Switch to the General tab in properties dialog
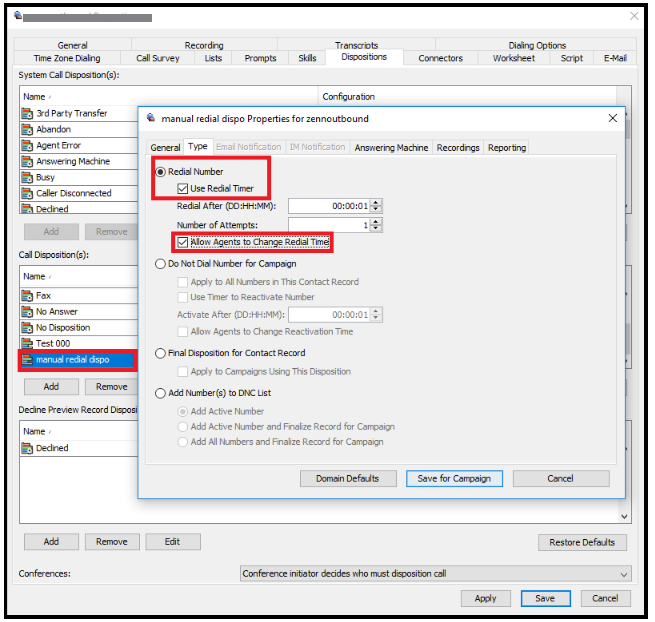This screenshot has width=655, height=622. 165,147
